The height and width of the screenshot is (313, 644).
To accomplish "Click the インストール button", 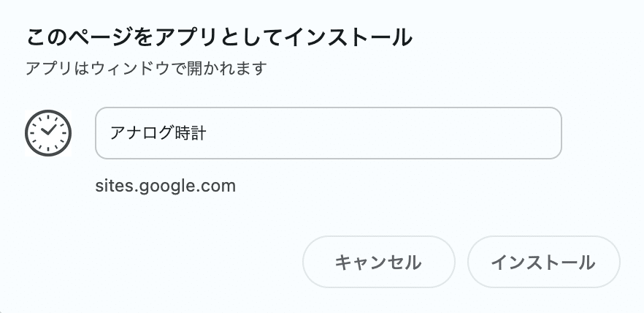I will point(543,262).
